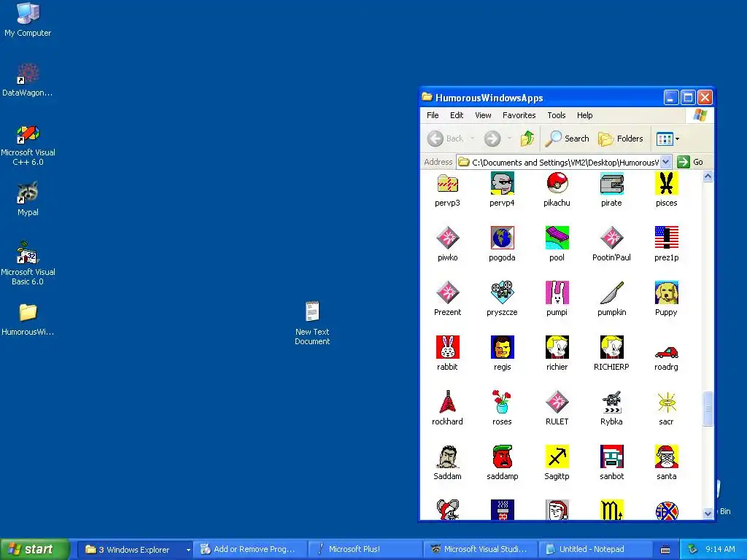The height and width of the screenshot is (560, 747).
Task: Open the Favorites menu
Action: [x=519, y=115]
